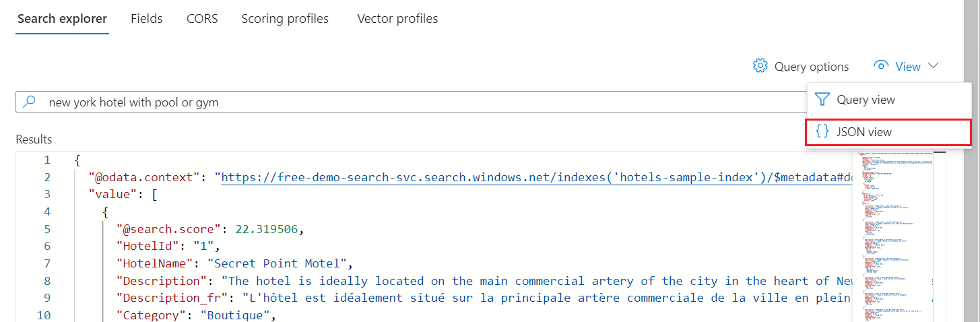Image resolution: width=980 pixels, height=322 pixels.
Task: Click the magnifier icon in search box
Action: 30,102
